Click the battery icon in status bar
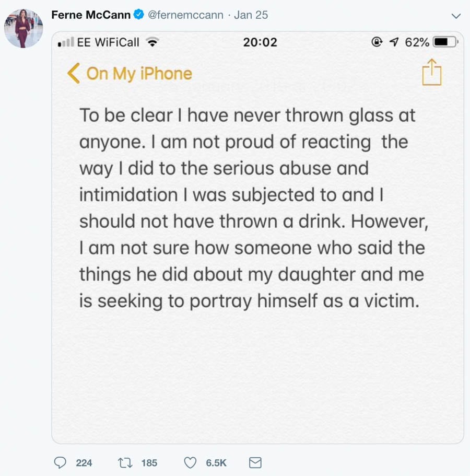 [444, 42]
